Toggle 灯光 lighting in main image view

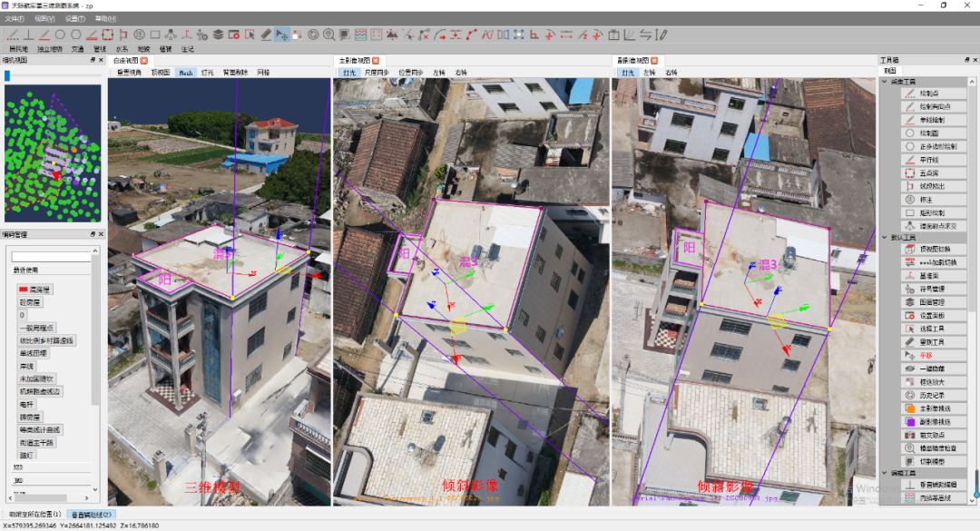pos(349,72)
